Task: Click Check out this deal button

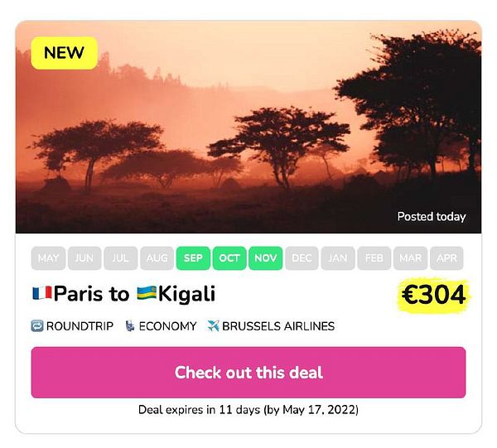Action: [248, 373]
